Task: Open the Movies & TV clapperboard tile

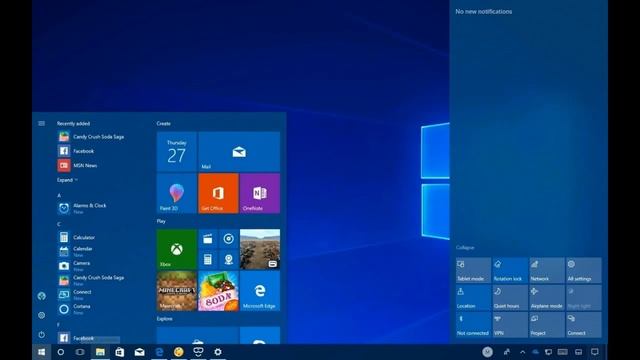Action: point(208,239)
